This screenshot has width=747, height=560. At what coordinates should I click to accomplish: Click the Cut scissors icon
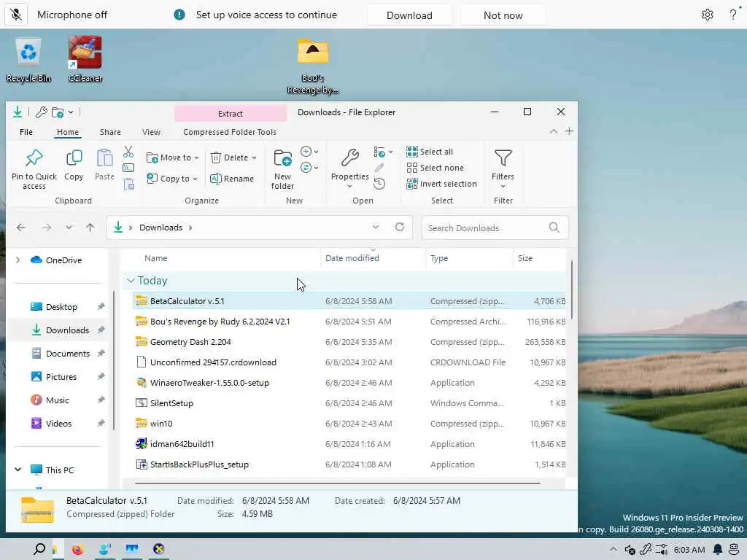click(x=128, y=152)
